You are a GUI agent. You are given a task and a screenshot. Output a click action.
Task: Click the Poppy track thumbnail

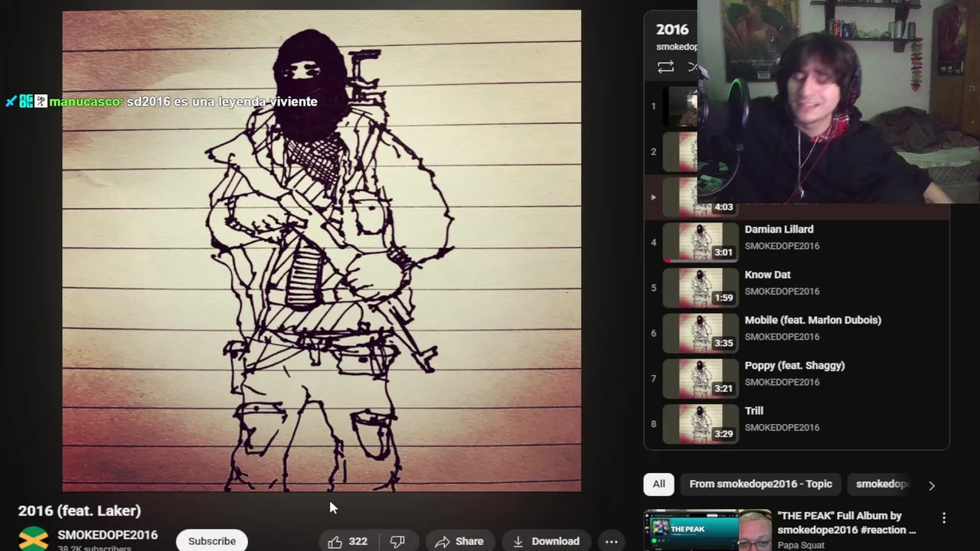pyautogui.click(x=699, y=378)
